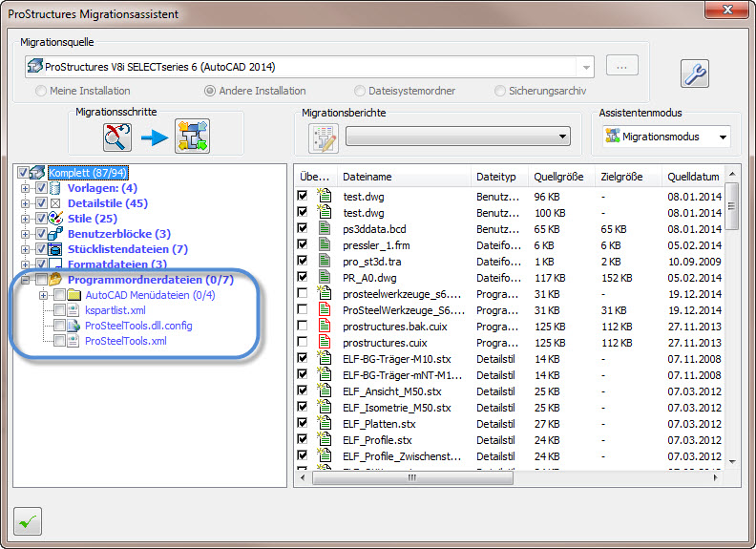Open the Assistentenmodus Migrationsmodus dropdown
Image resolution: width=756 pixels, height=549 pixels.
[723, 137]
